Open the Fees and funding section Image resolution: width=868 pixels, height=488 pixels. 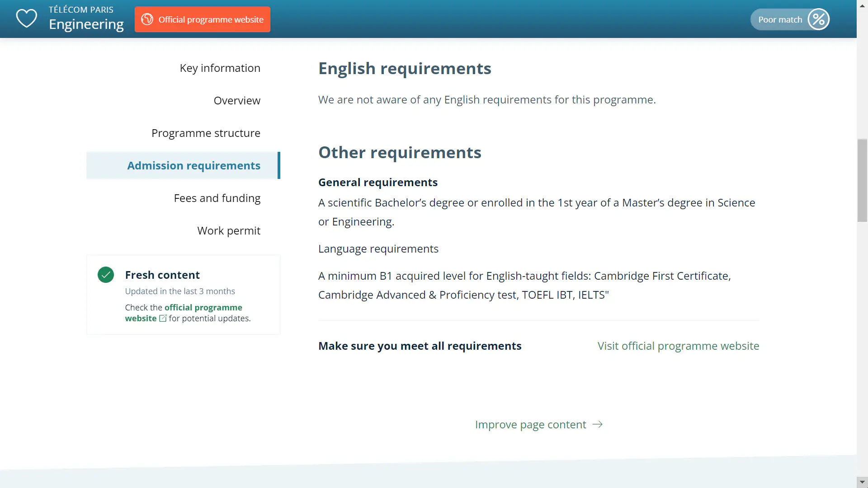(x=217, y=198)
